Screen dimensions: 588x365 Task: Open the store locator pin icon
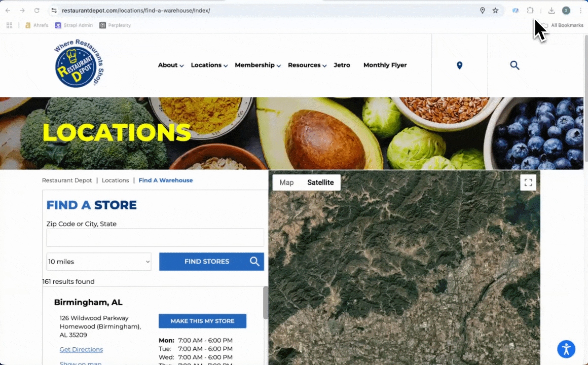[x=459, y=65]
